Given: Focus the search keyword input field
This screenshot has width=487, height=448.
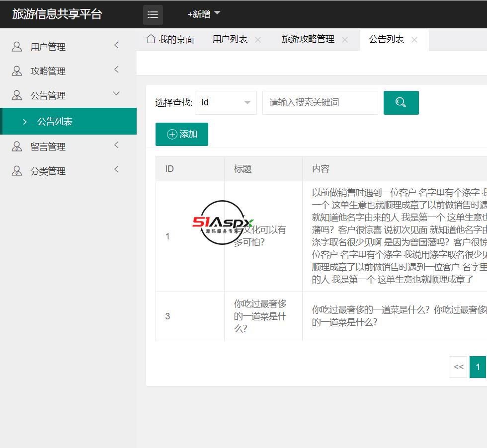Looking at the screenshot, I should pos(320,103).
